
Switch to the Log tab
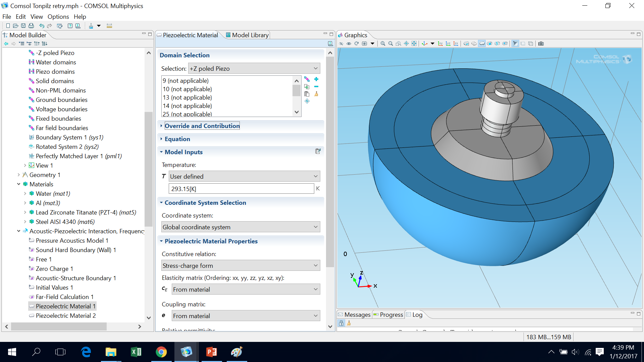(x=414, y=314)
